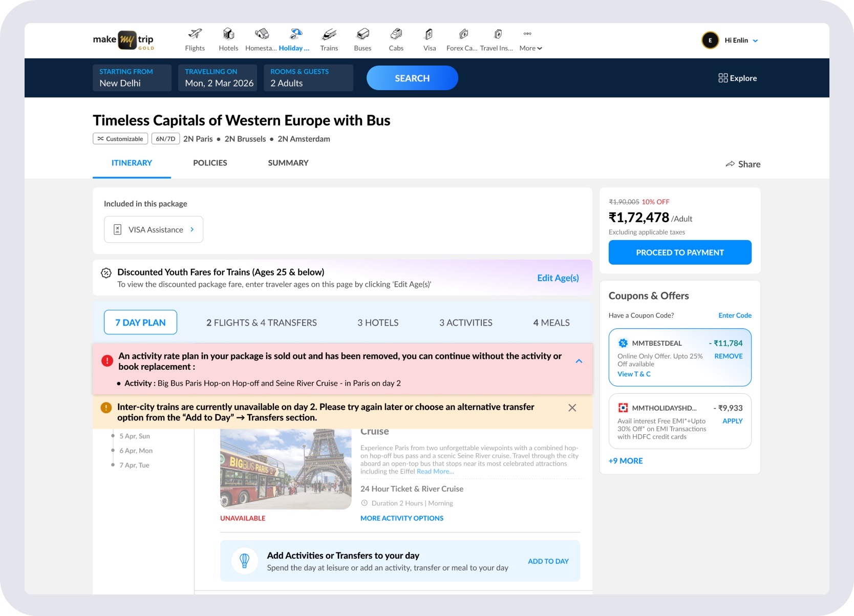The height and width of the screenshot is (616, 854).
Task: Select the 7 DAY PLAN tab
Action: [x=140, y=322]
